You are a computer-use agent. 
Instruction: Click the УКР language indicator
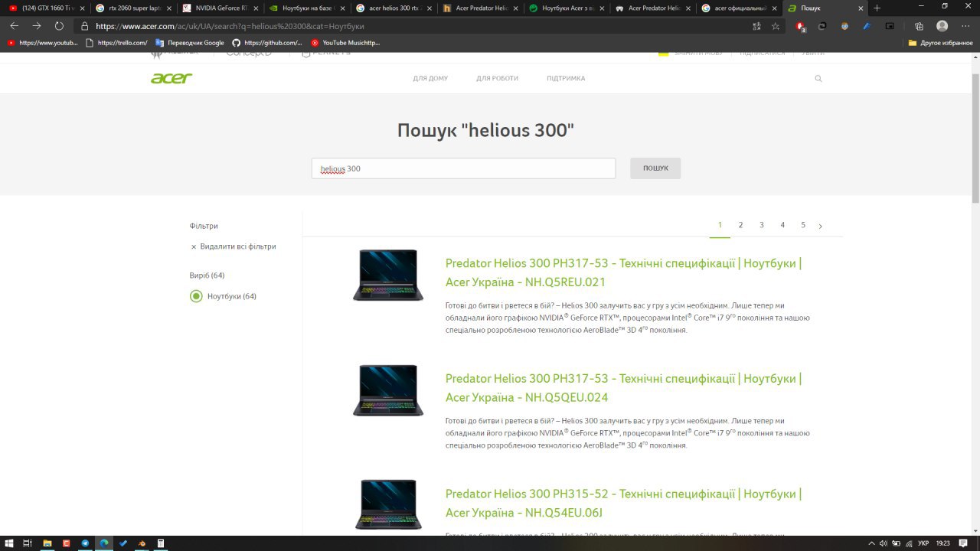point(923,543)
